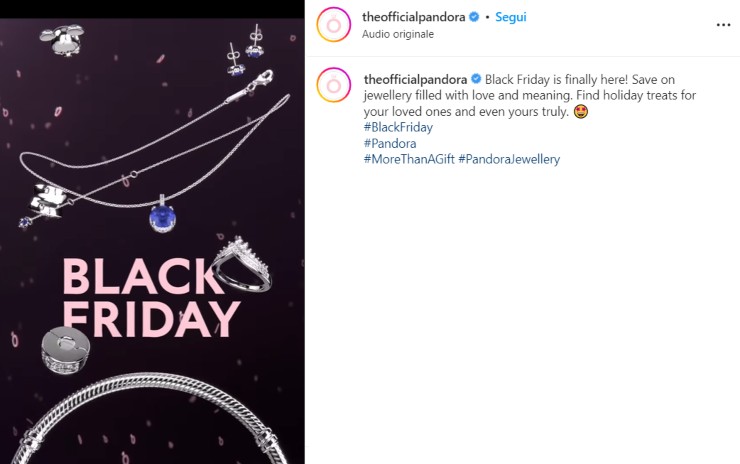
Task: Open the #Pandora hashtag
Action: (x=390, y=143)
